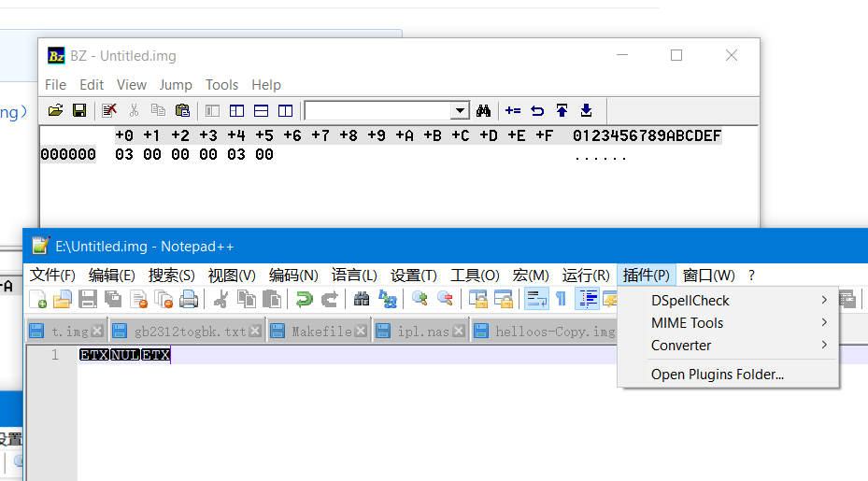Open the File menu in BZ
The height and width of the screenshot is (481, 868).
(55, 85)
